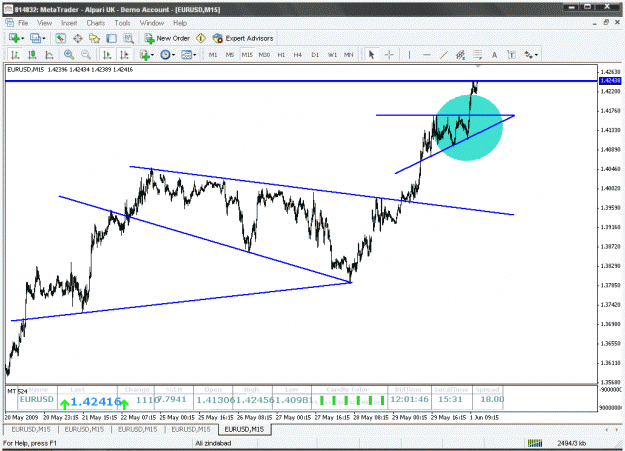Switch chart to Bar Chart style

(x=15, y=55)
